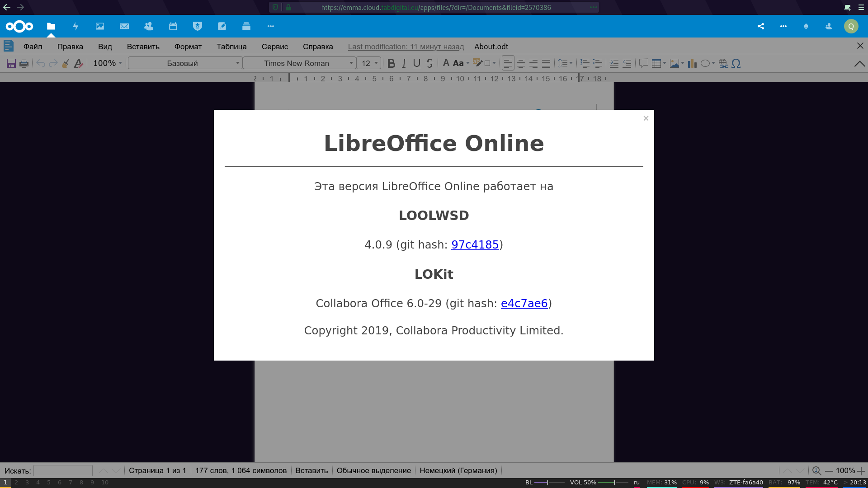Click the Искать search input field

(63, 471)
